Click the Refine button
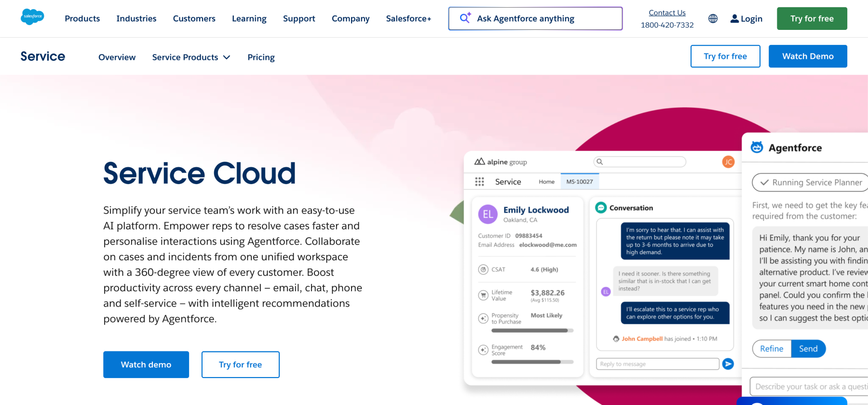 (x=772, y=349)
